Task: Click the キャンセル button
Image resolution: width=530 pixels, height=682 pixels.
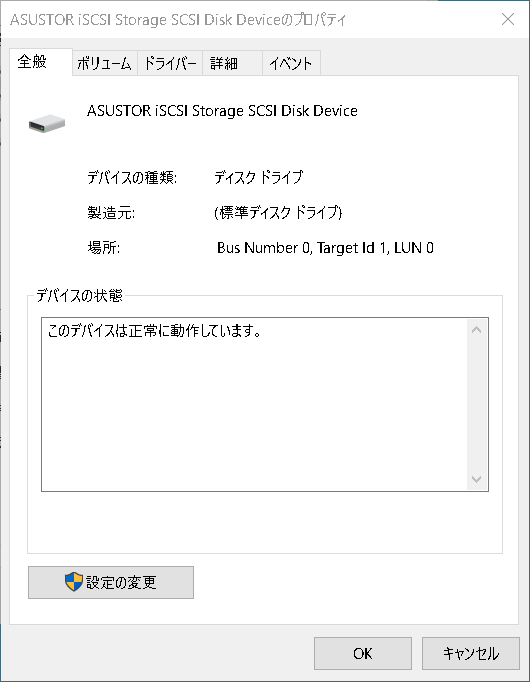Action: pyautogui.click(x=470, y=653)
